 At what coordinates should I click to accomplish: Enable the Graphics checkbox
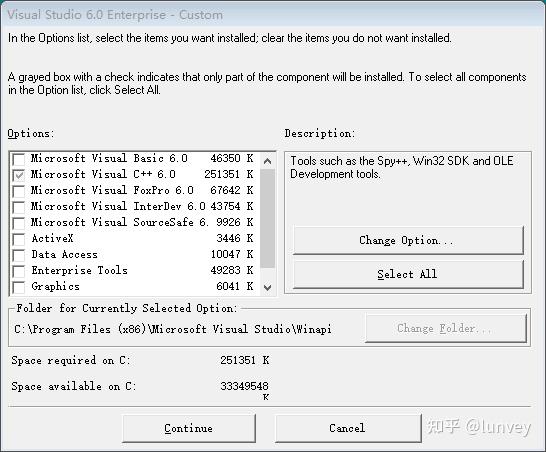click(x=18, y=287)
